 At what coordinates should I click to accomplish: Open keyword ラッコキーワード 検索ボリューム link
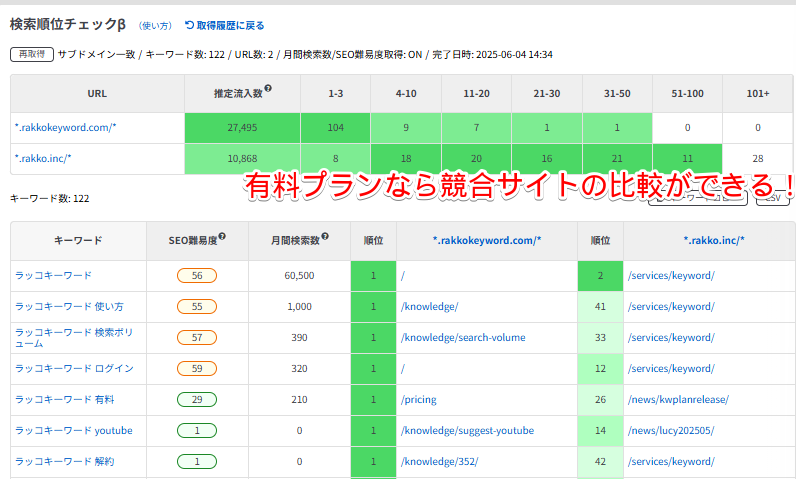74,338
